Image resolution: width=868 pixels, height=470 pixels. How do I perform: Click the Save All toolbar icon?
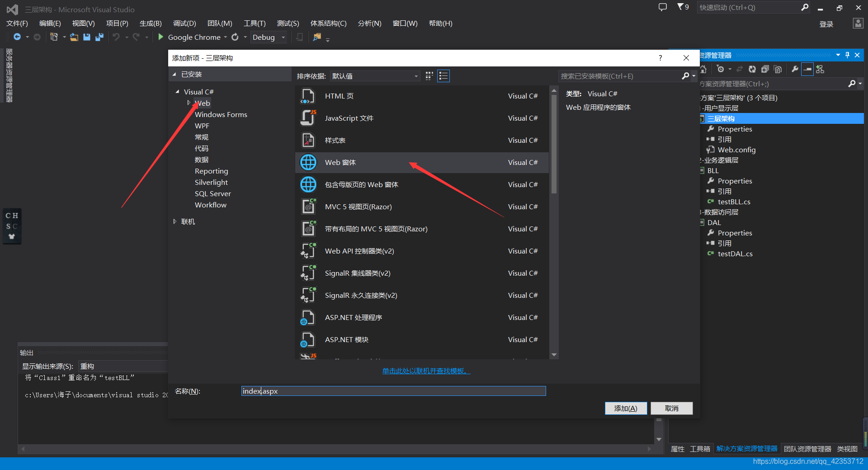(99, 37)
